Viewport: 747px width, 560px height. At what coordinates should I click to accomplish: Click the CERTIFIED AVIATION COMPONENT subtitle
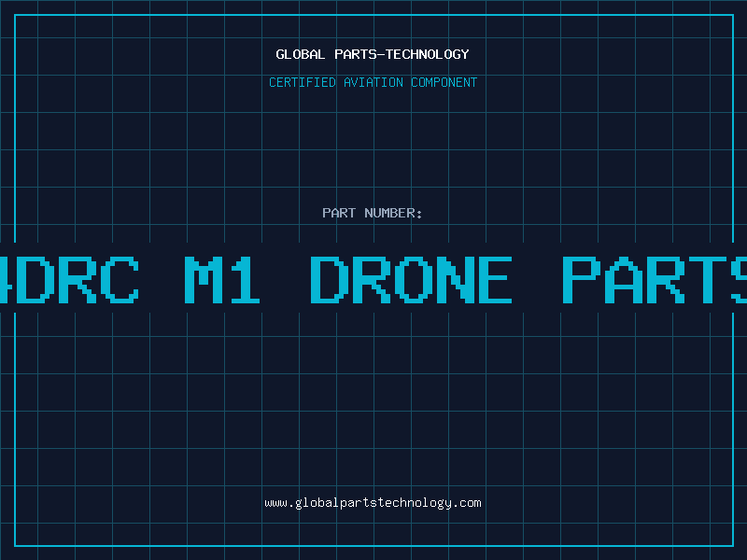click(373, 82)
